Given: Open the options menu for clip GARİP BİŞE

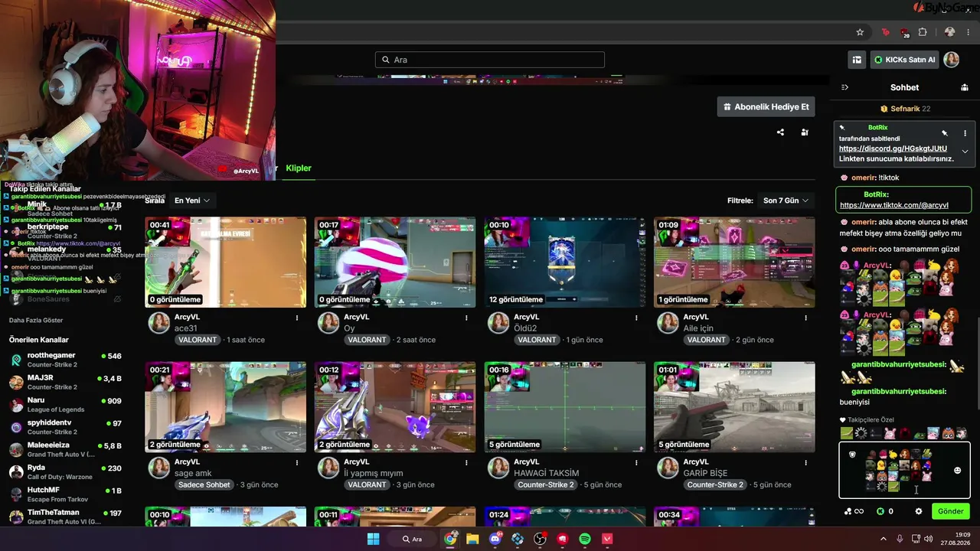Looking at the screenshot, I should click(807, 462).
